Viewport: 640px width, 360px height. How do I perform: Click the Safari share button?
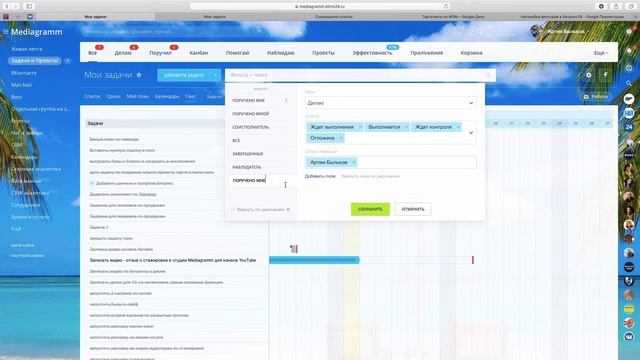[x=616, y=6]
